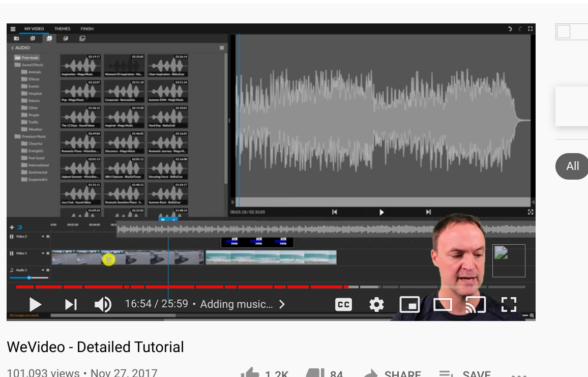Open the Video 2 track menu icon
588x377 pixels.
[x=48, y=237]
